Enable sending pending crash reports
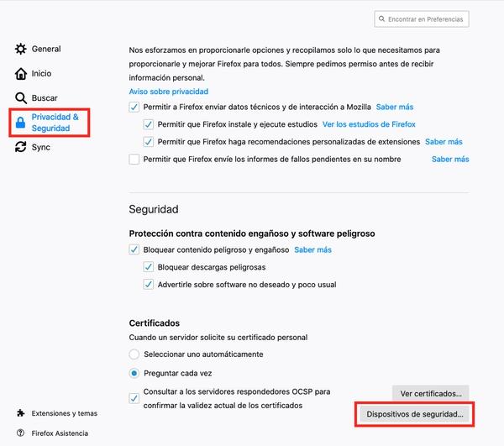 (134, 160)
